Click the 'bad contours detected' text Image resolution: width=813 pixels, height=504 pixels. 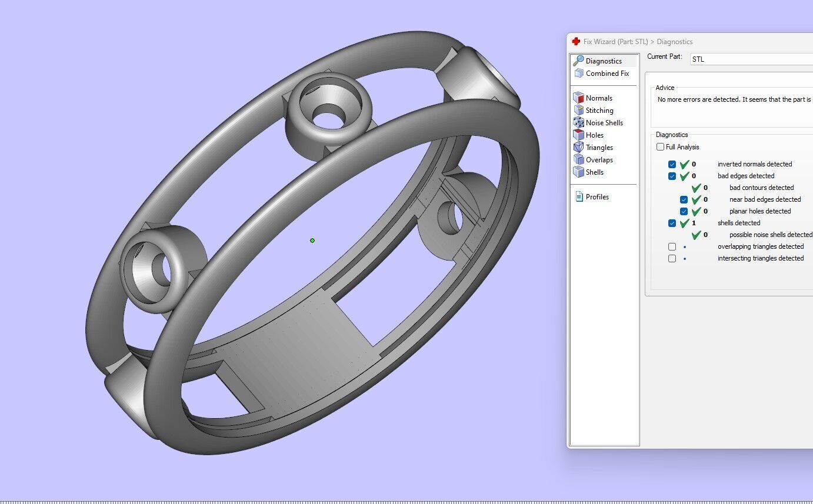pos(761,188)
